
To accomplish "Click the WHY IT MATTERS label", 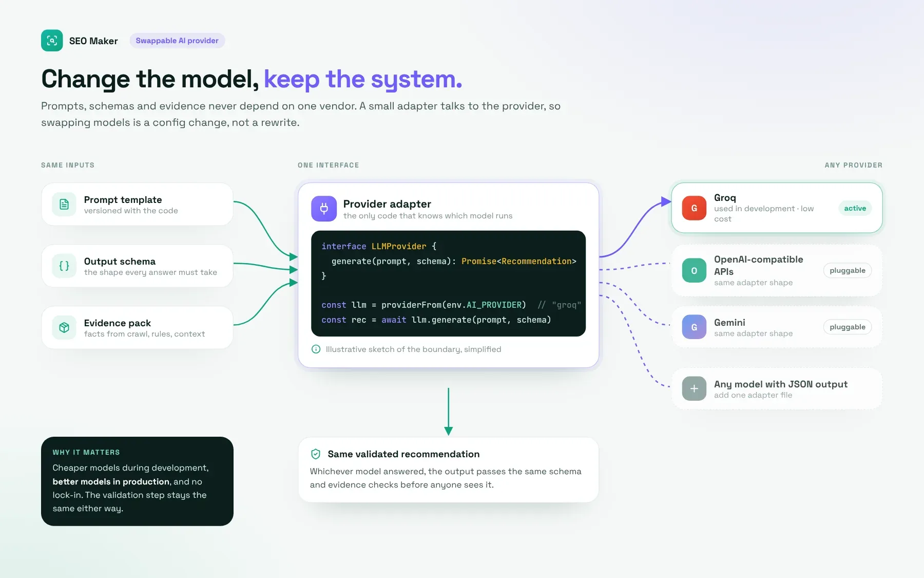I will click(x=86, y=452).
